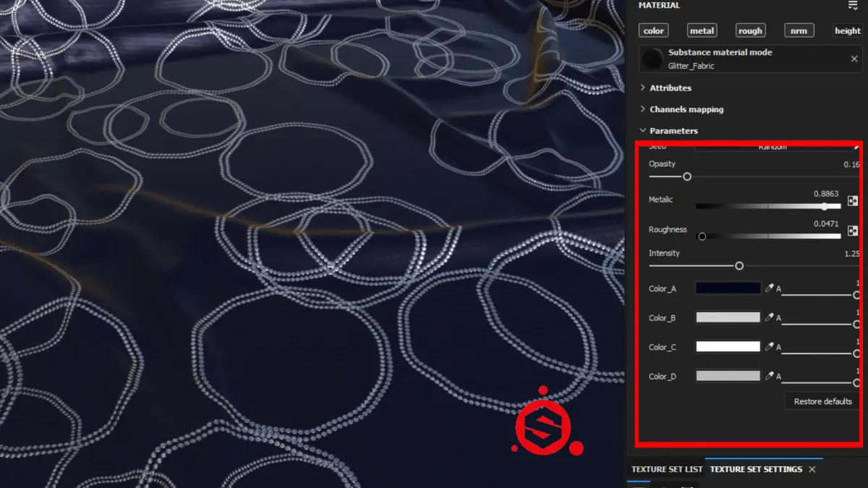Randomize the Roughness value icon

[853, 231]
